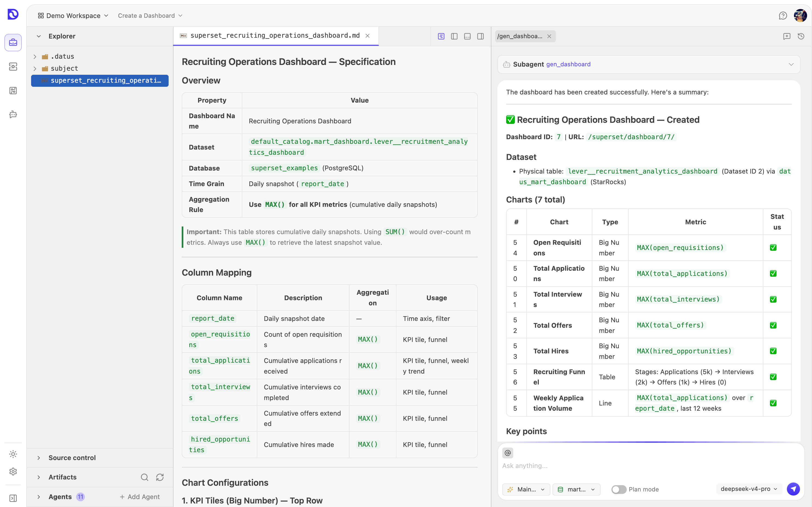Open help question mark icon
Screen dimensions: 812x507
click(x=783, y=16)
